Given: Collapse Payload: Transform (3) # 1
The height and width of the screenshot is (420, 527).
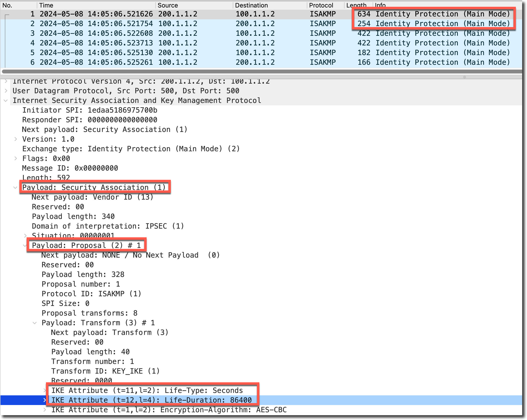Looking at the screenshot, I should coord(35,323).
